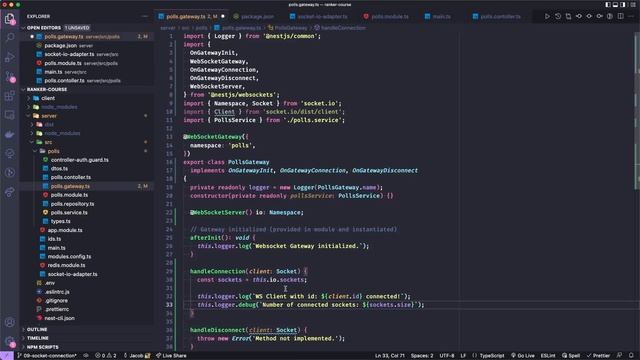640x360 pixels.
Task: Start Live Share from status bar
Action: point(171,356)
